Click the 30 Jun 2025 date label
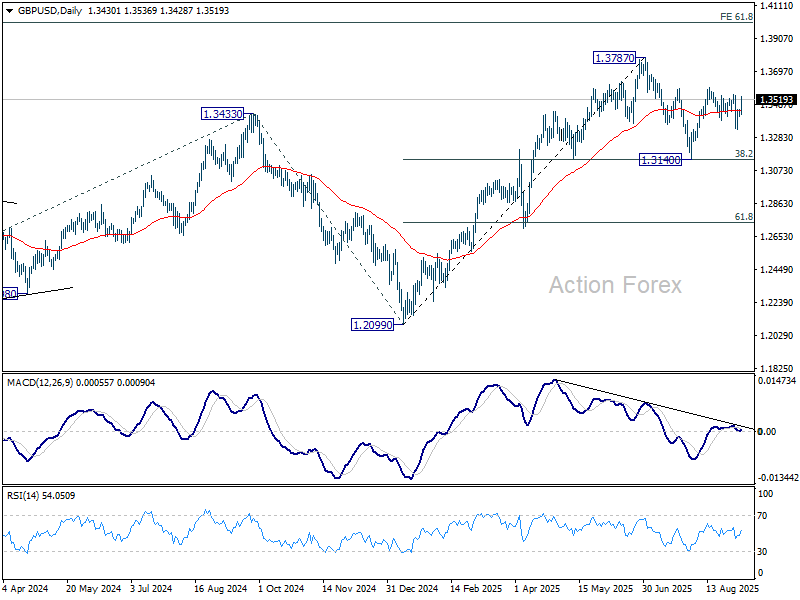800x600 pixels. tap(667, 589)
